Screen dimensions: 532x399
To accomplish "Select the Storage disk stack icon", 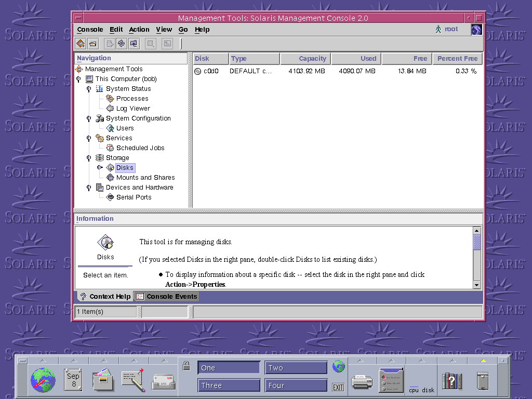I will (99, 158).
